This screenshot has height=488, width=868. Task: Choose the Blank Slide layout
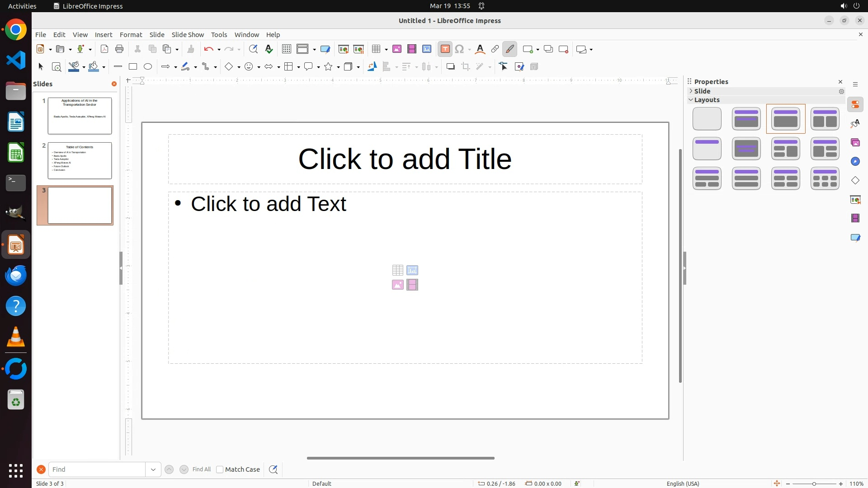coord(707,119)
